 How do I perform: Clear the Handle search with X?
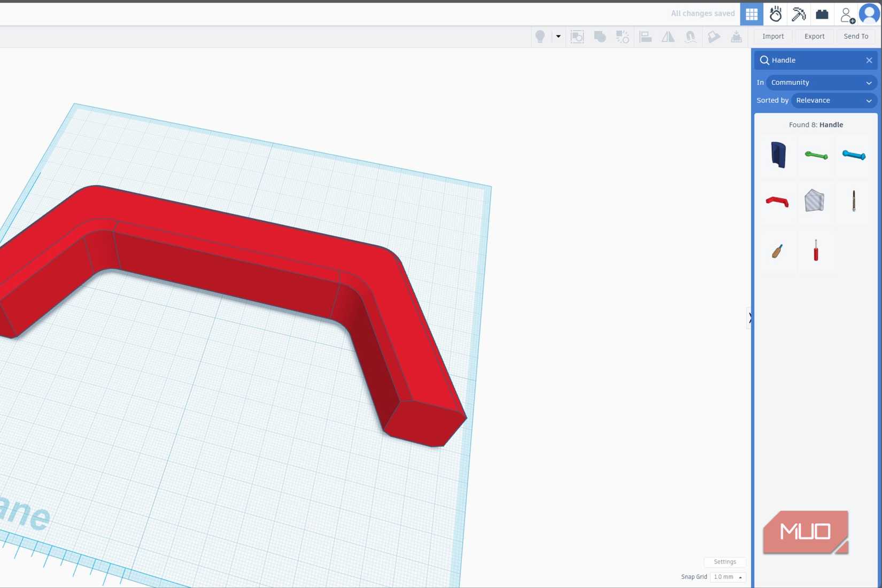click(x=869, y=60)
